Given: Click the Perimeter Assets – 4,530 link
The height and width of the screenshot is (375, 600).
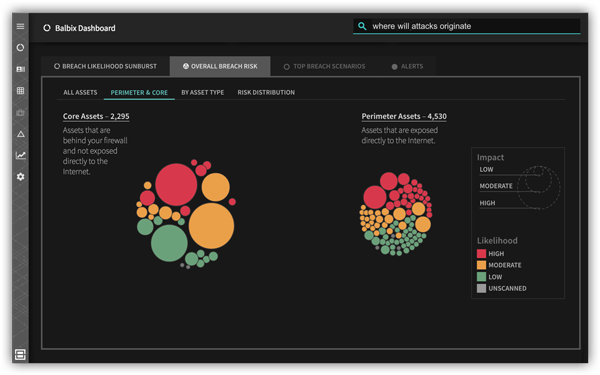Looking at the screenshot, I should [x=404, y=116].
